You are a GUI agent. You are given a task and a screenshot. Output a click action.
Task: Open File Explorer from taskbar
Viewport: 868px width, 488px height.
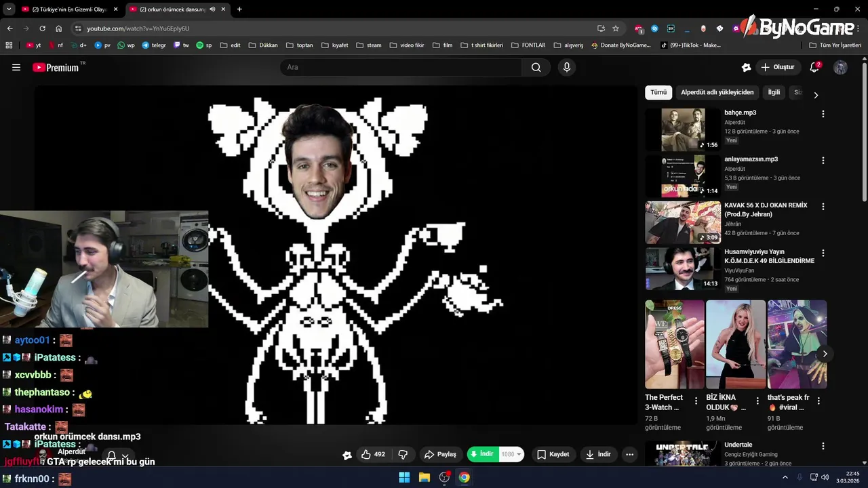425,477
